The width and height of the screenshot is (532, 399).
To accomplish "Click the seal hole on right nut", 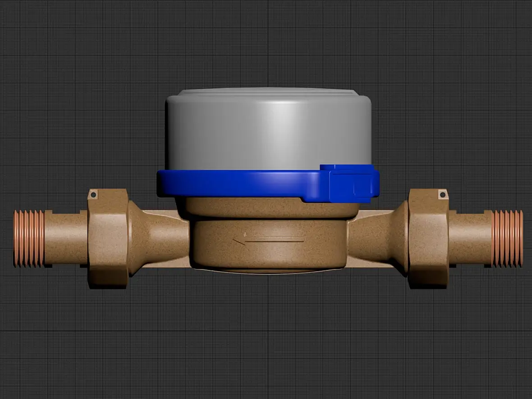I will pos(442,195).
